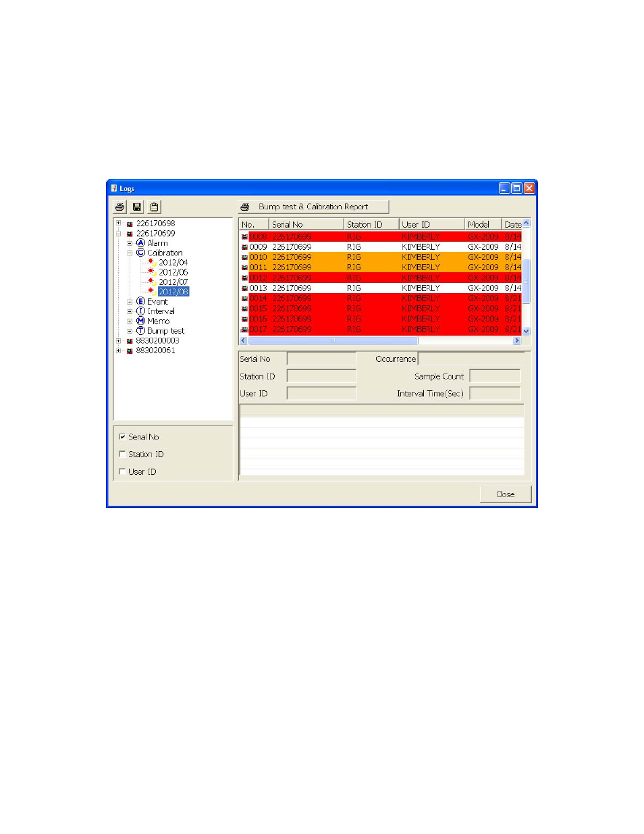Image resolution: width=644 pixels, height=834 pixels.
Task: Select the Alarm 'A' circle icon
Action: click(x=140, y=243)
